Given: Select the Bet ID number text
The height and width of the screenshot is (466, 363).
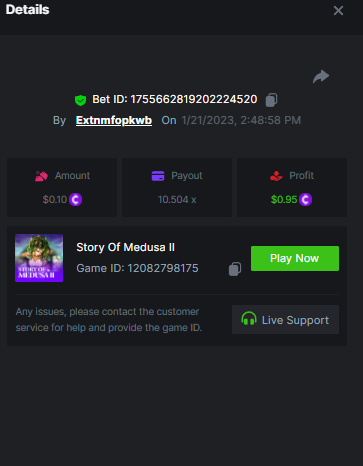Looking at the screenshot, I should click(x=194, y=99).
